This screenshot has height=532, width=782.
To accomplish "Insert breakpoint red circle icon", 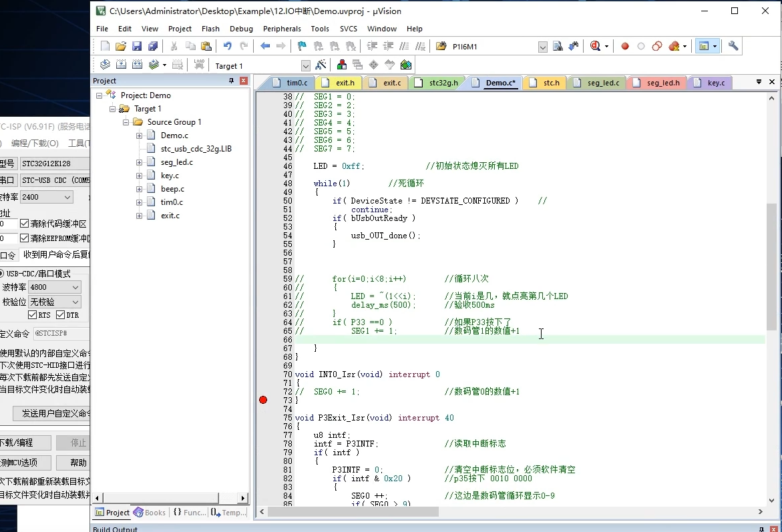I will coord(625,46).
